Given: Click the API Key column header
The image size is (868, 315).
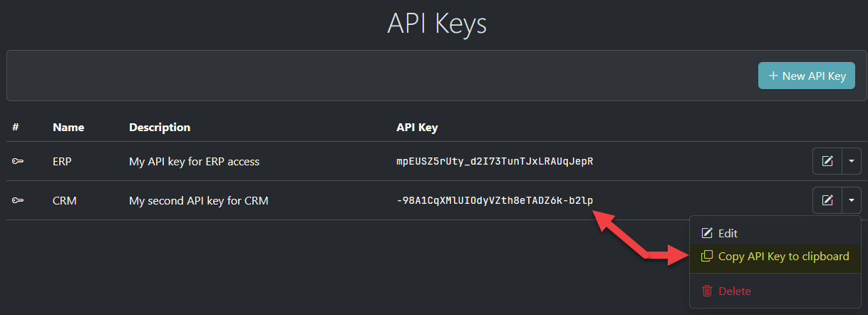Looking at the screenshot, I should coord(417,128).
